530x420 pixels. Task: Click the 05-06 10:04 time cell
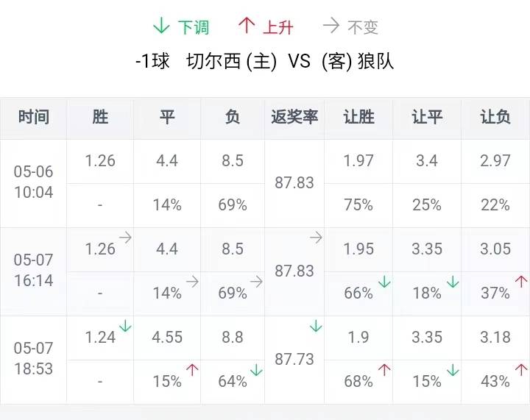pyautogui.click(x=33, y=182)
